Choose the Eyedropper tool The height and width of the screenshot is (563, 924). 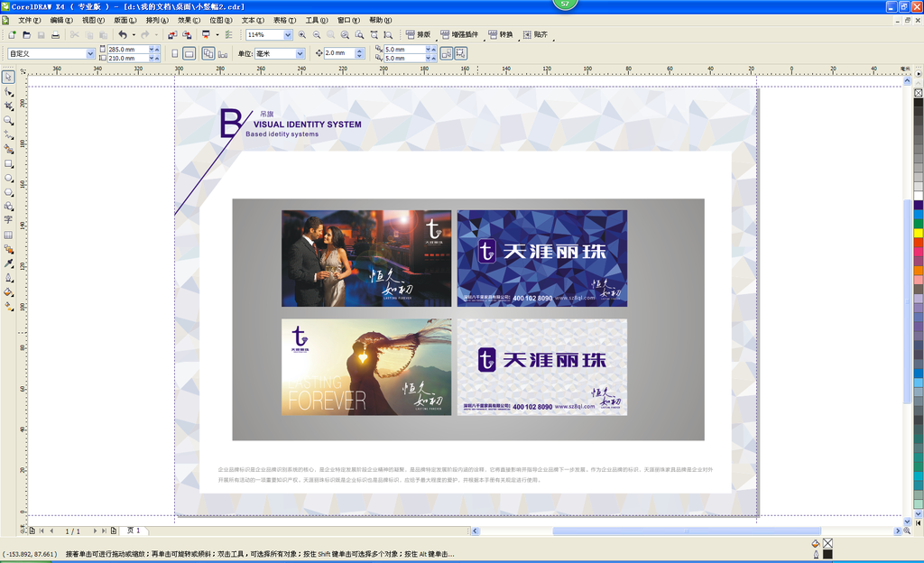[8, 263]
